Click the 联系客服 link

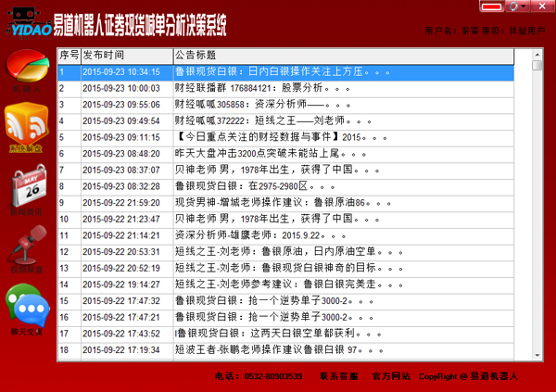tap(339, 376)
